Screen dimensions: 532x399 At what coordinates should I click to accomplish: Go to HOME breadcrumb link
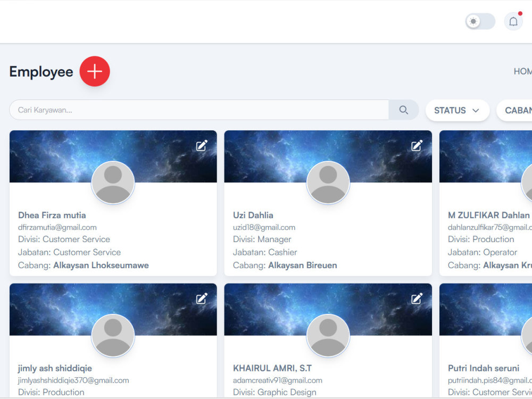point(522,71)
